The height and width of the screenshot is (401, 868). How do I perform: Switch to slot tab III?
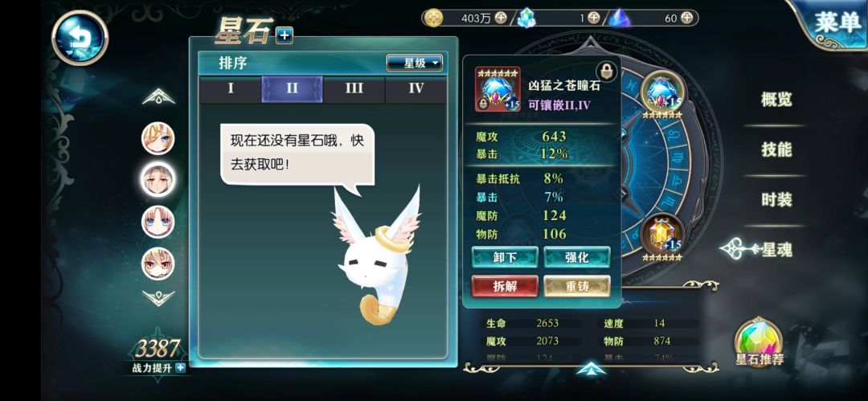pyautogui.click(x=354, y=88)
